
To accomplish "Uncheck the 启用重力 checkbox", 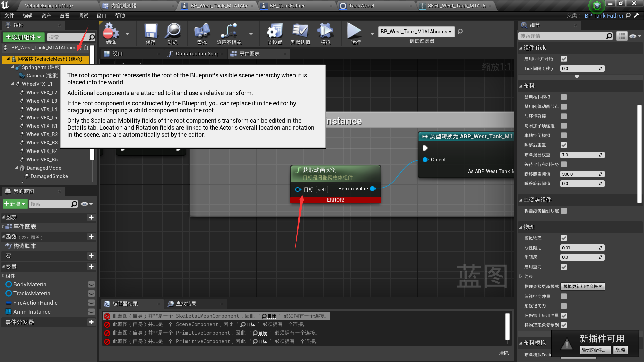I will (x=564, y=267).
